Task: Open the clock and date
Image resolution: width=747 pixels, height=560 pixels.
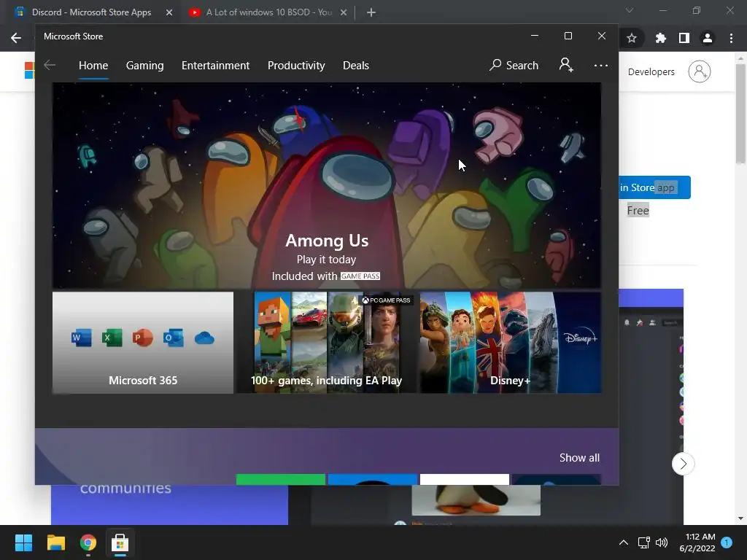Action: click(697, 542)
